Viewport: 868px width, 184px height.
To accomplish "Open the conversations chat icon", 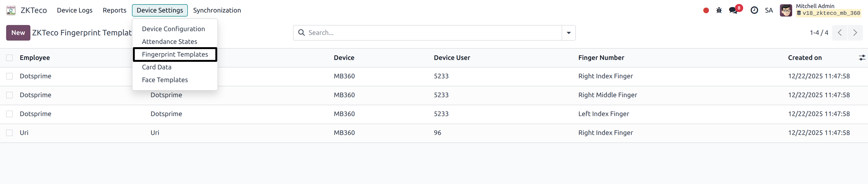I will [733, 10].
